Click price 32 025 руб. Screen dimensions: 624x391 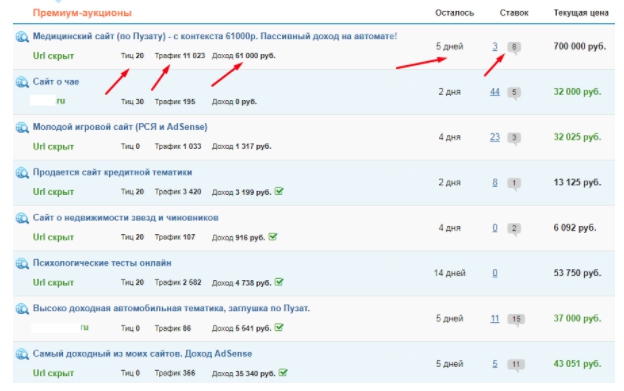point(577,137)
